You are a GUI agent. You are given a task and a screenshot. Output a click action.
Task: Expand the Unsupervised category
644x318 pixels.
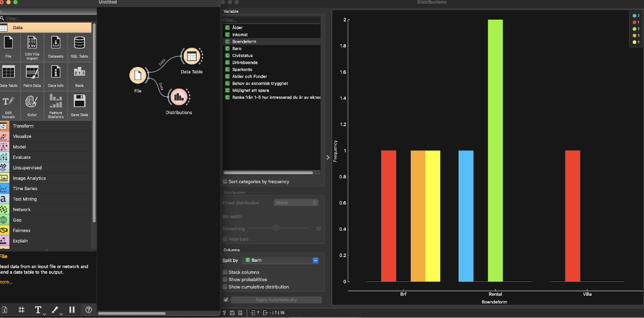coord(46,168)
